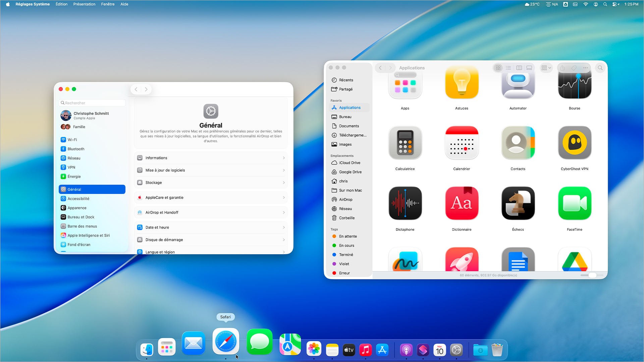Open the FaceTime application icon
This screenshot has width=644, height=362.
[x=574, y=203]
